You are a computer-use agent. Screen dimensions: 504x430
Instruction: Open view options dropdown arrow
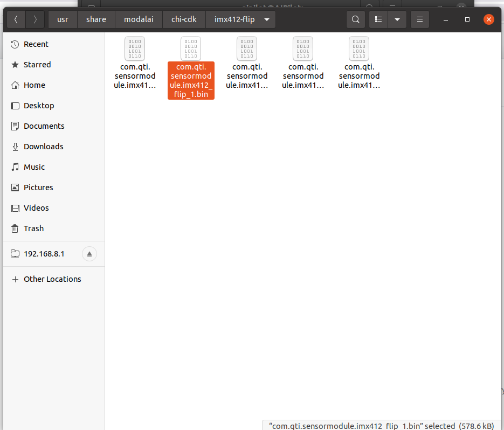(397, 19)
